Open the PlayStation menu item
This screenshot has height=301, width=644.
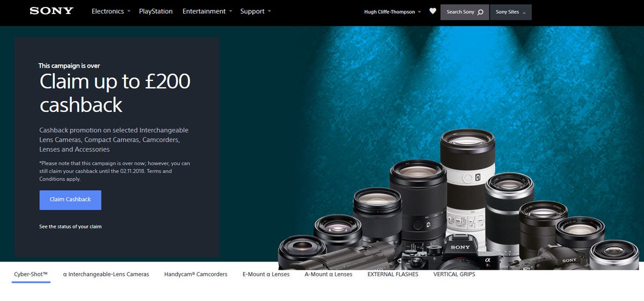(156, 11)
